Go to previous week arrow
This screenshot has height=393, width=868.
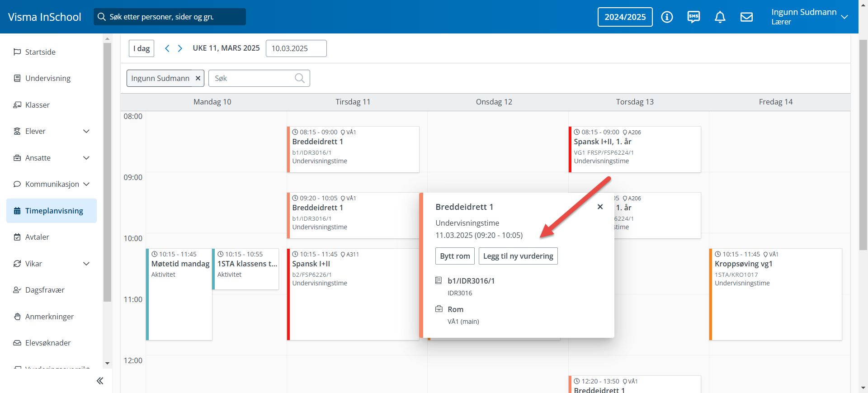tap(167, 48)
